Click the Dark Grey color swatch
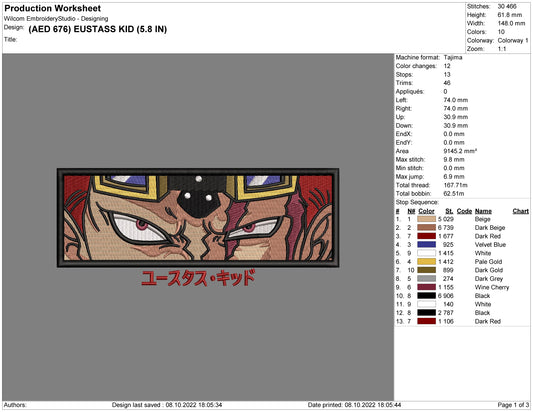Screen dimensions: 533x412 click(x=426, y=279)
